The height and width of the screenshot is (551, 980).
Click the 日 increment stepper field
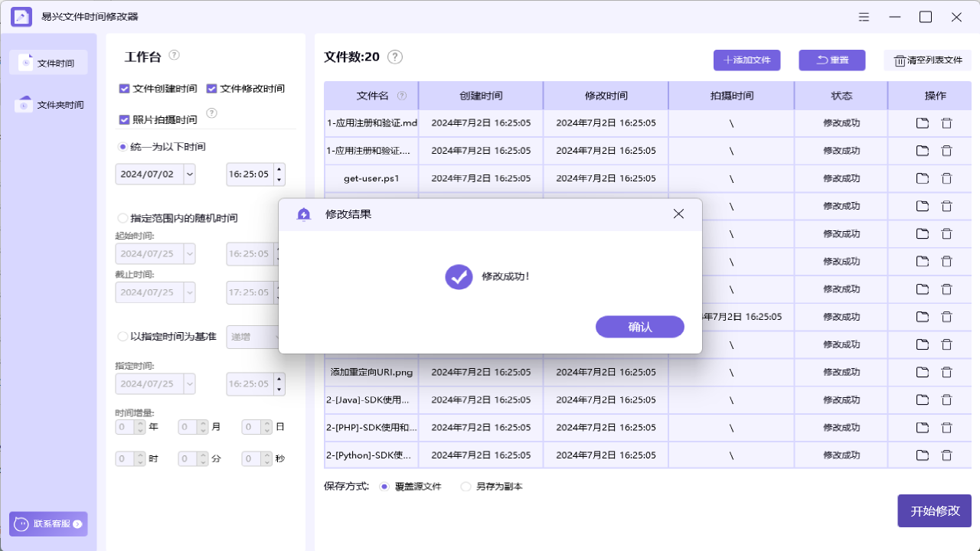pos(257,427)
